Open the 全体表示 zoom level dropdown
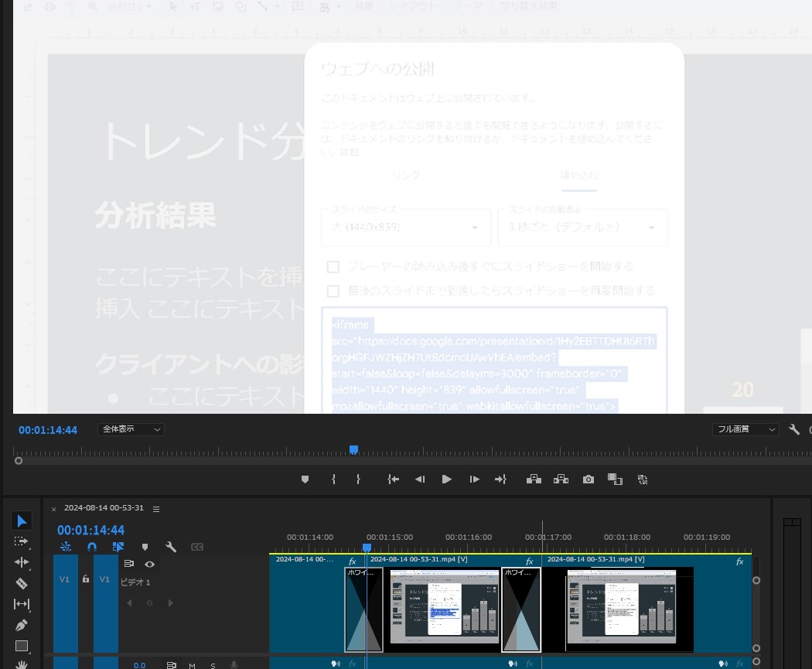This screenshot has width=812, height=669. 130,429
